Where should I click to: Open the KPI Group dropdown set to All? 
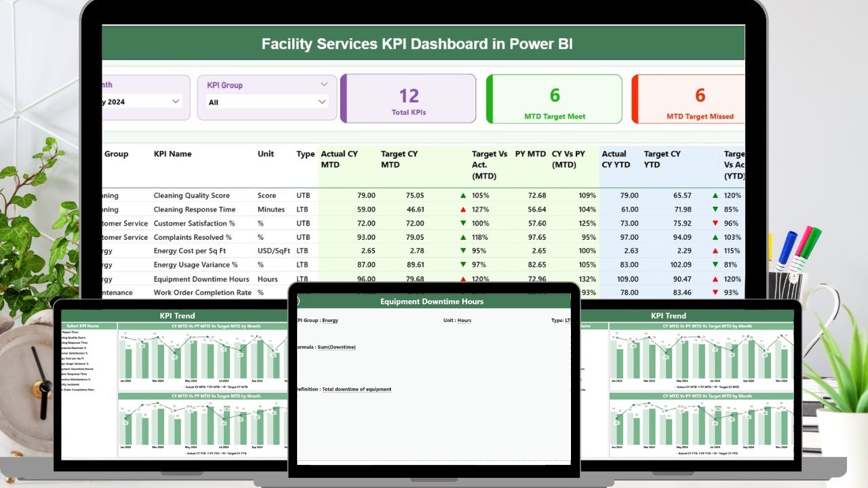pyautogui.click(x=267, y=102)
